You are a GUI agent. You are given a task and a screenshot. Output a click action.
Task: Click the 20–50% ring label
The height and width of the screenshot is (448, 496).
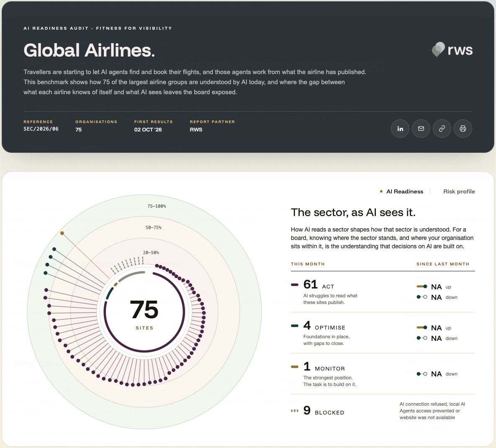151,252
